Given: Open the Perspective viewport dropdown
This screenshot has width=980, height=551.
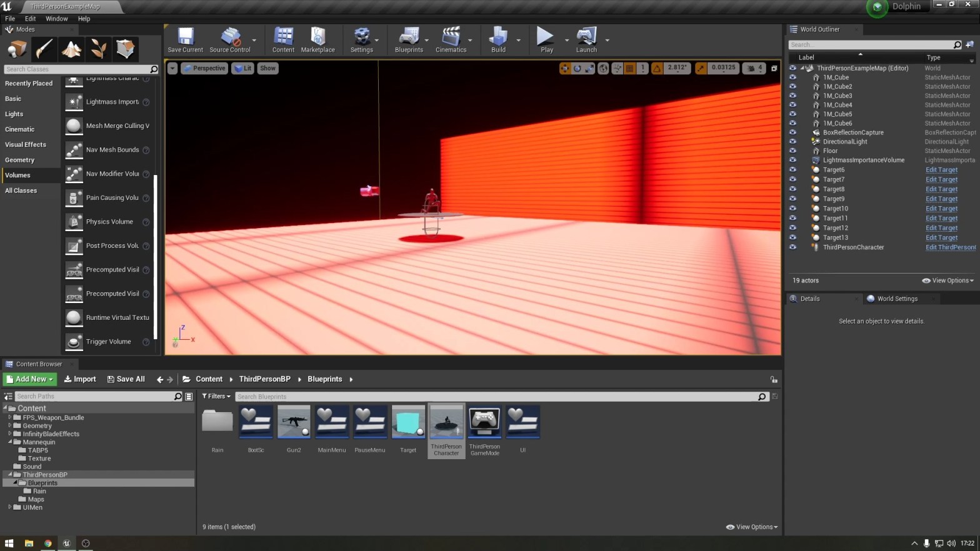Looking at the screenshot, I should (x=204, y=68).
